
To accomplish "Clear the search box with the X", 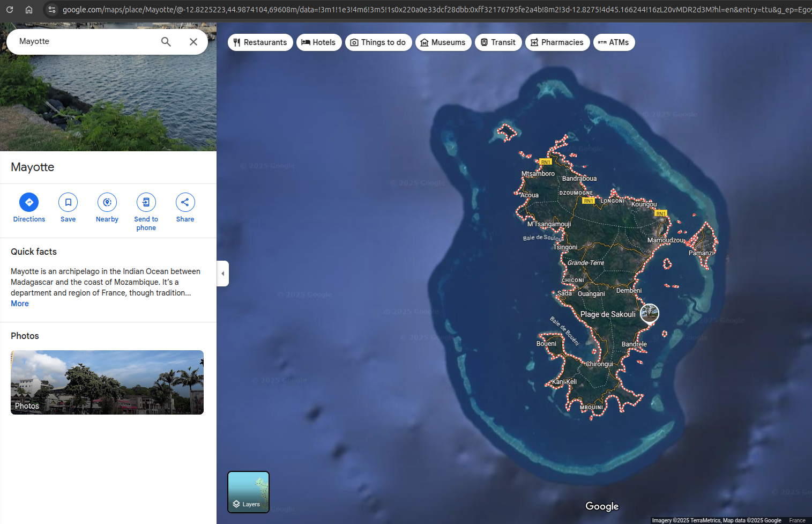I will [193, 41].
